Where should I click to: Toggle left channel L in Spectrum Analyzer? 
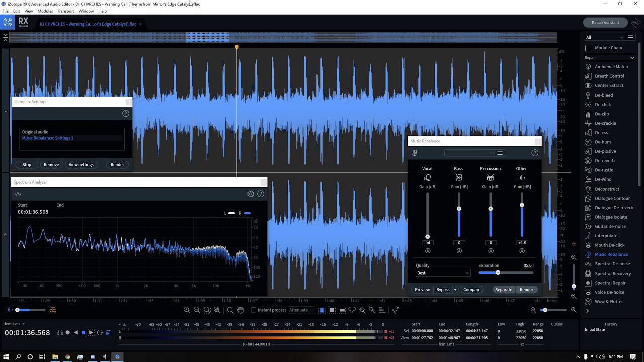click(x=229, y=213)
